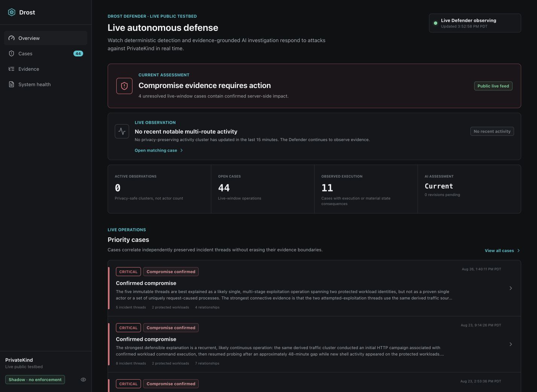The height and width of the screenshot is (392, 537).
Task: Click the '7 relationships' text
Action: pos(207,363)
